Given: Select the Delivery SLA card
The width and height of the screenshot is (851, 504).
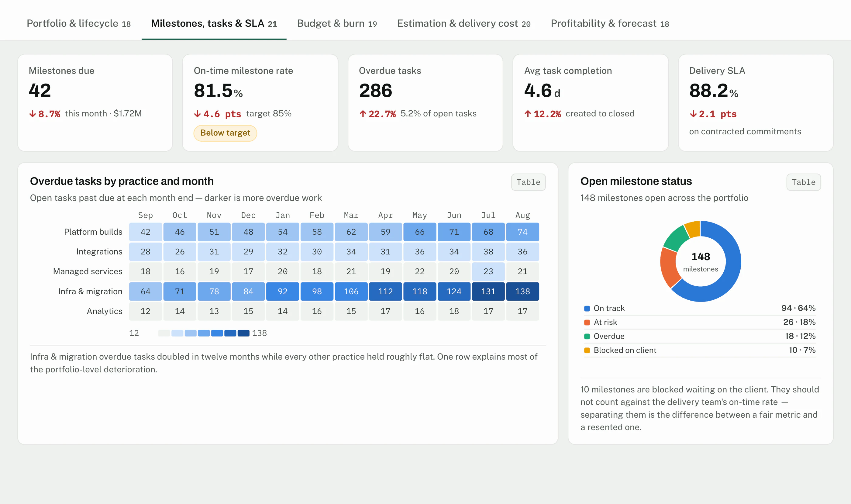Looking at the screenshot, I should click(x=756, y=102).
